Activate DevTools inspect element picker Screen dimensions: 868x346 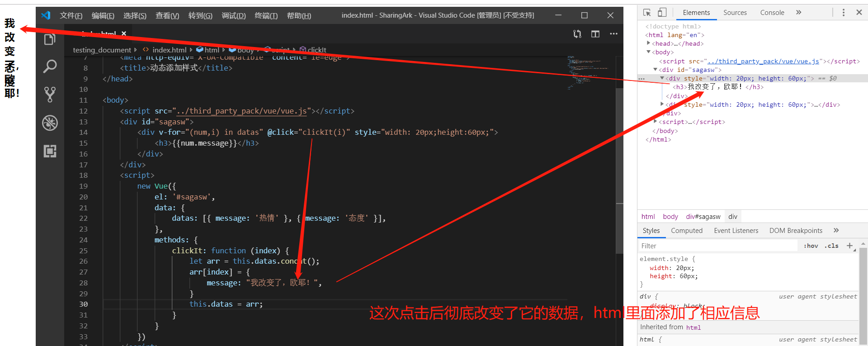[647, 13]
